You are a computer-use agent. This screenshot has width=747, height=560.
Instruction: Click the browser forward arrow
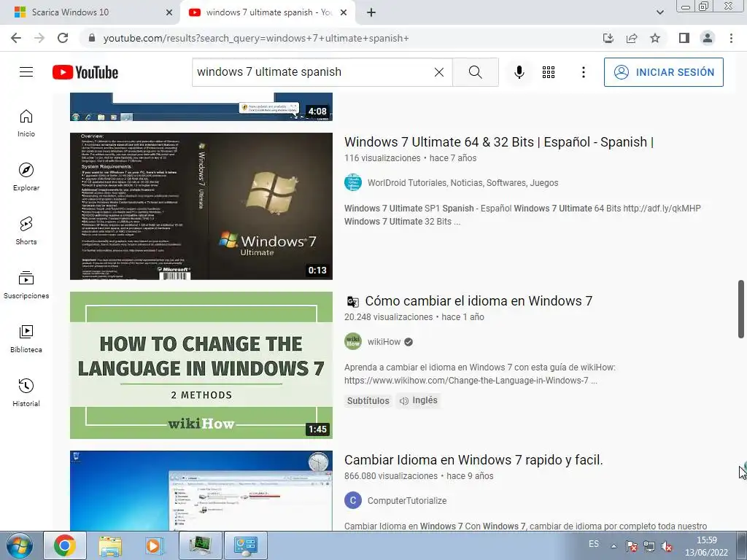[39, 38]
